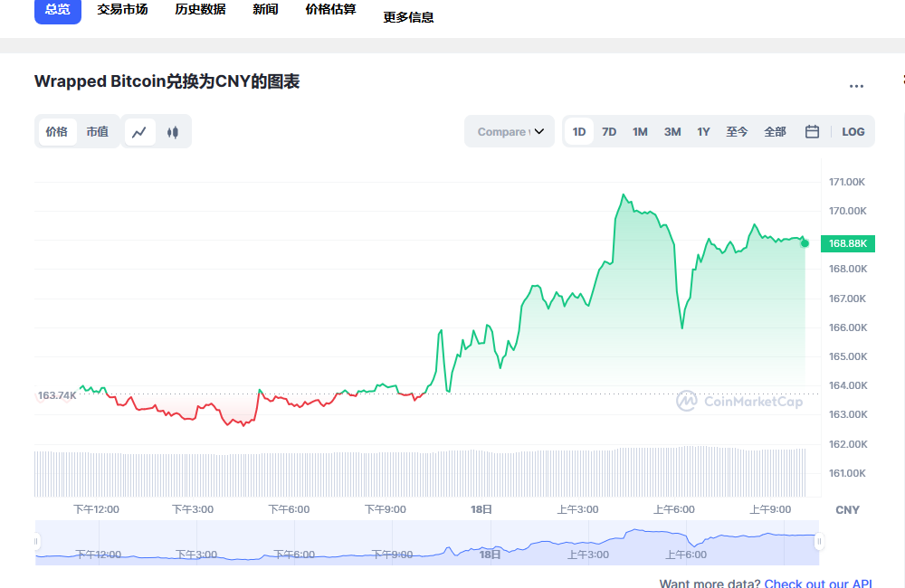905x588 pixels.
Task: Click the Want more data? text
Action: (x=710, y=583)
